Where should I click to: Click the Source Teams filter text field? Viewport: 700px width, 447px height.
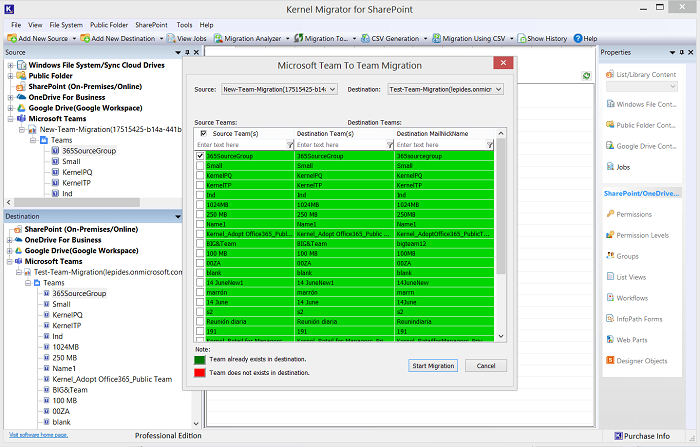tap(238, 145)
